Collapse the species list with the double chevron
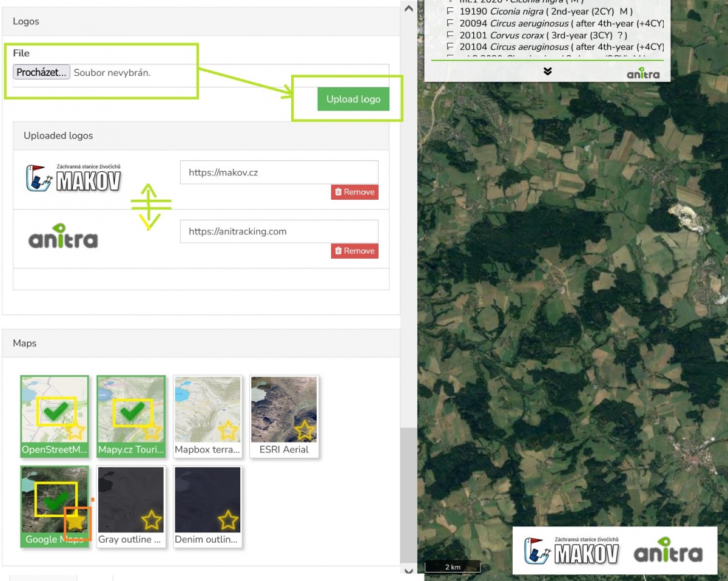728x581 pixels. (x=548, y=70)
